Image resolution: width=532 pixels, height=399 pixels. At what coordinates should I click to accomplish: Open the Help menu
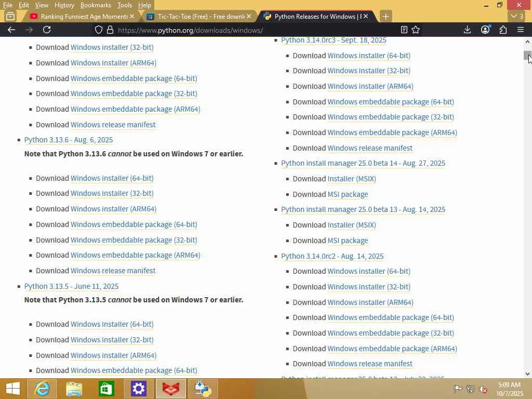[144, 5]
